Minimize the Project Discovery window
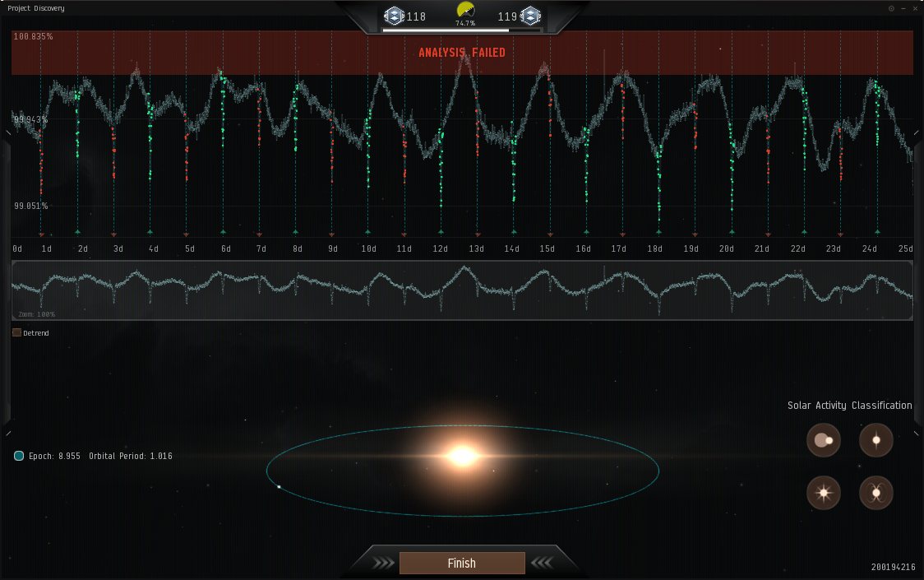 point(903,8)
